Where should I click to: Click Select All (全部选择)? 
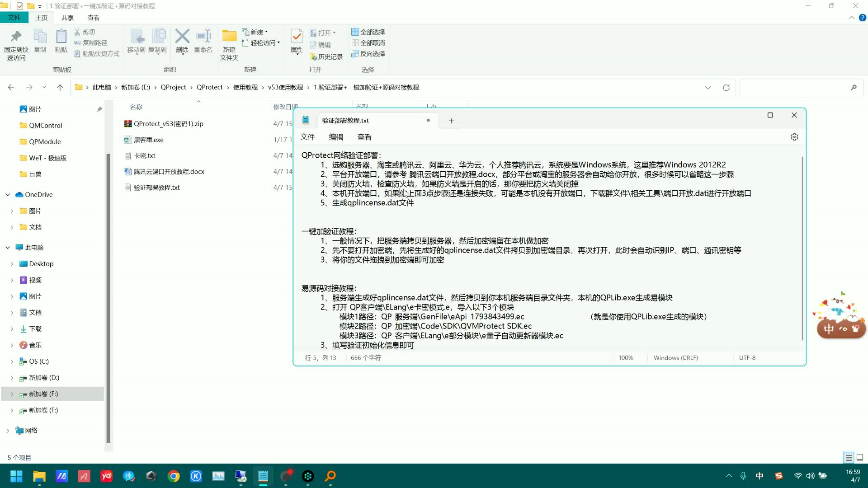pos(368,32)
